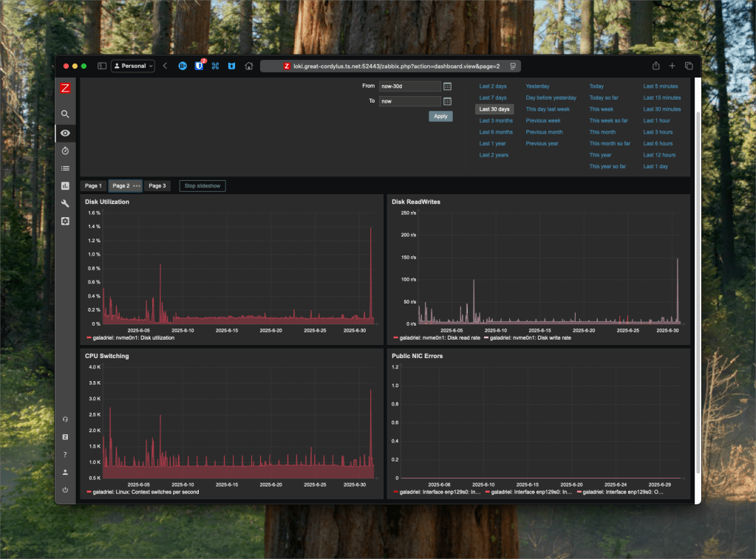Open the Configuration wrench icon in sidebar
The image size is (756, 559).
point(65,204)
